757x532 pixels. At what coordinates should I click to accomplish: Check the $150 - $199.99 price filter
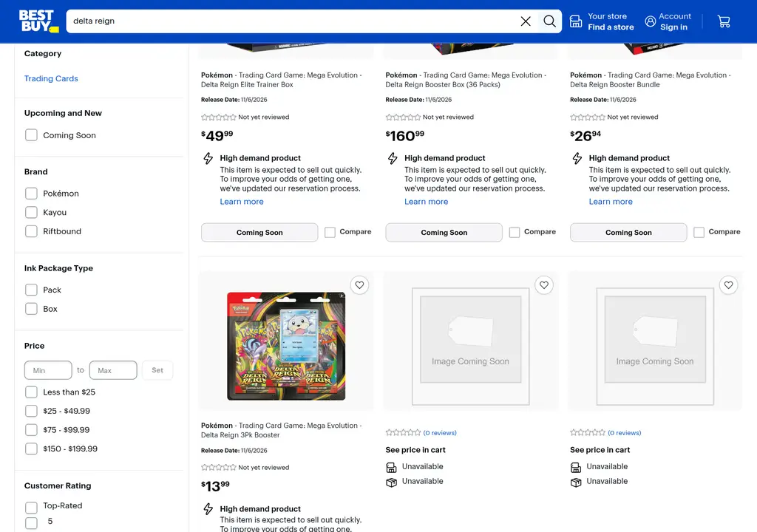click(x=31, y=449)
